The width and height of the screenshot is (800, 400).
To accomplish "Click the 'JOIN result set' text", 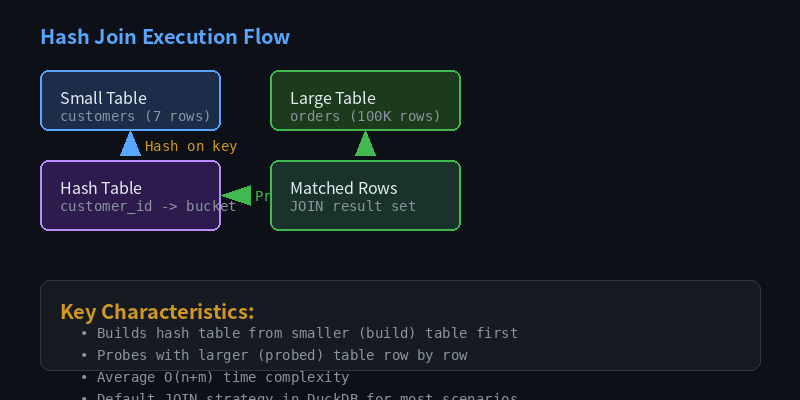I will point(353,206).
